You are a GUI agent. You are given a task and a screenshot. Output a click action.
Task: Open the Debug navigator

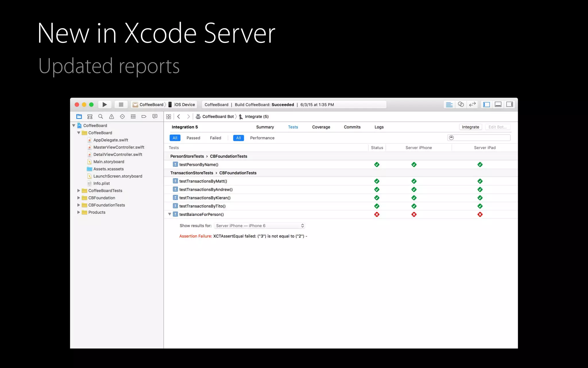point(133,116)
